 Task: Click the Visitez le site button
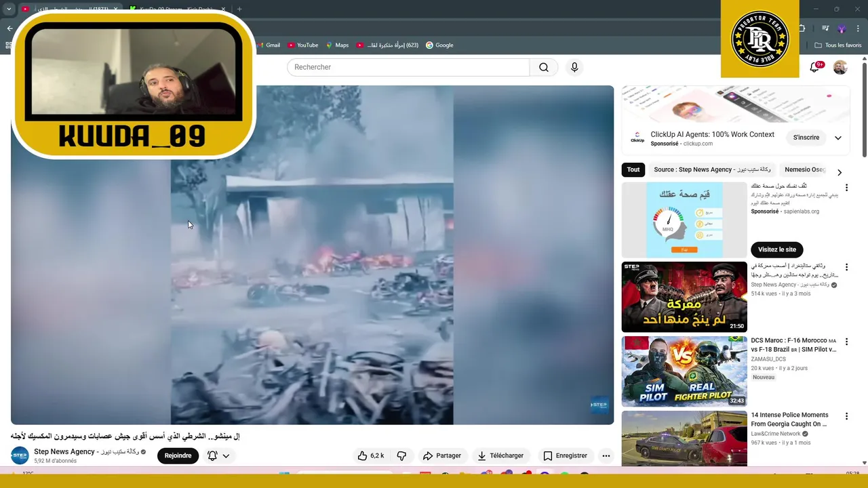coord(776,249)
